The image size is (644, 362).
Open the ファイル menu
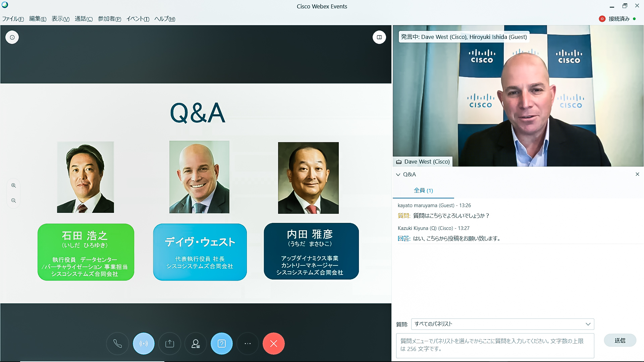coord(13,19)
